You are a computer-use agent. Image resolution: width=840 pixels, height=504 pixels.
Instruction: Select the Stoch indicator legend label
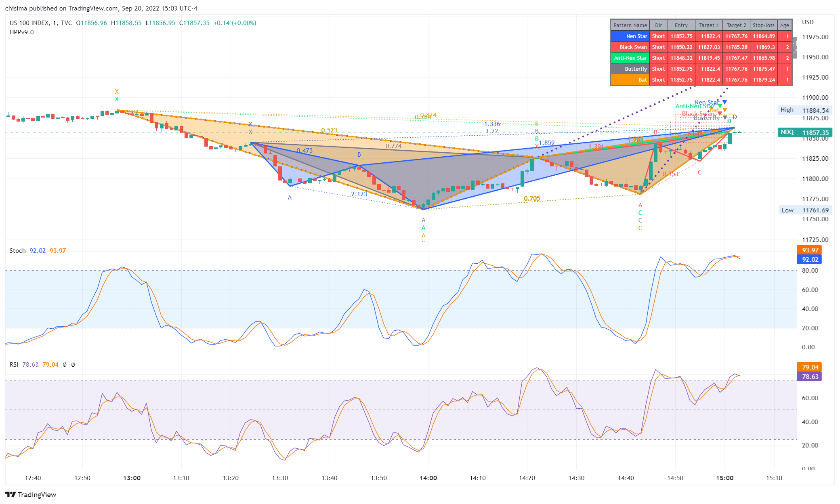coord(17,251)
